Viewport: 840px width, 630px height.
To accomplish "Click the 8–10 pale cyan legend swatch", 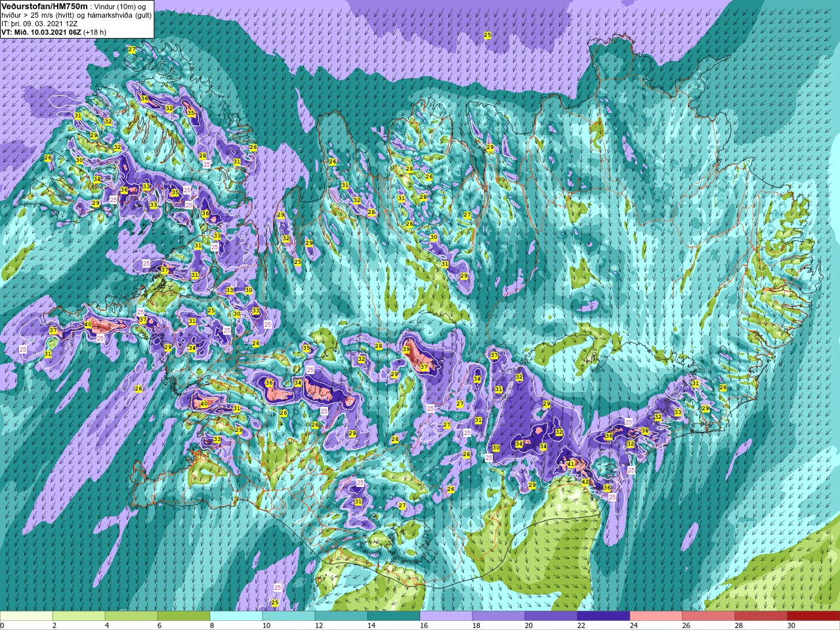I will pos(236,616).
